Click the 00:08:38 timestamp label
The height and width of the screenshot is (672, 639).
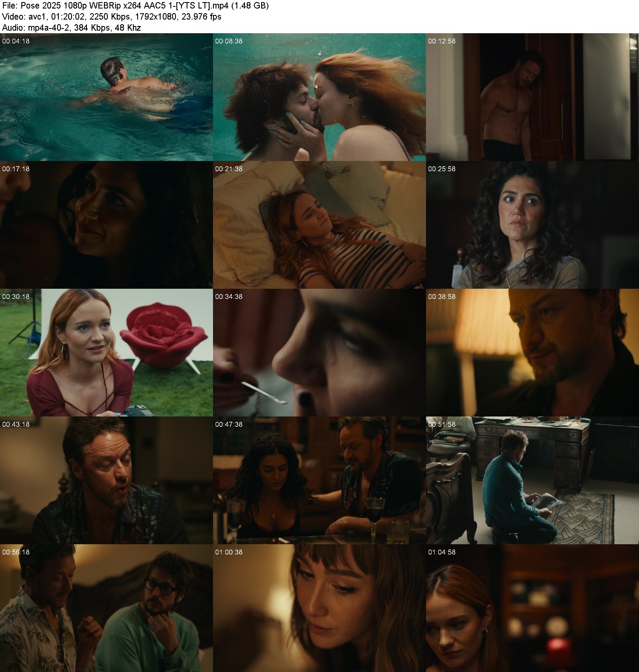pyautogui.click(x=229, y=41)
